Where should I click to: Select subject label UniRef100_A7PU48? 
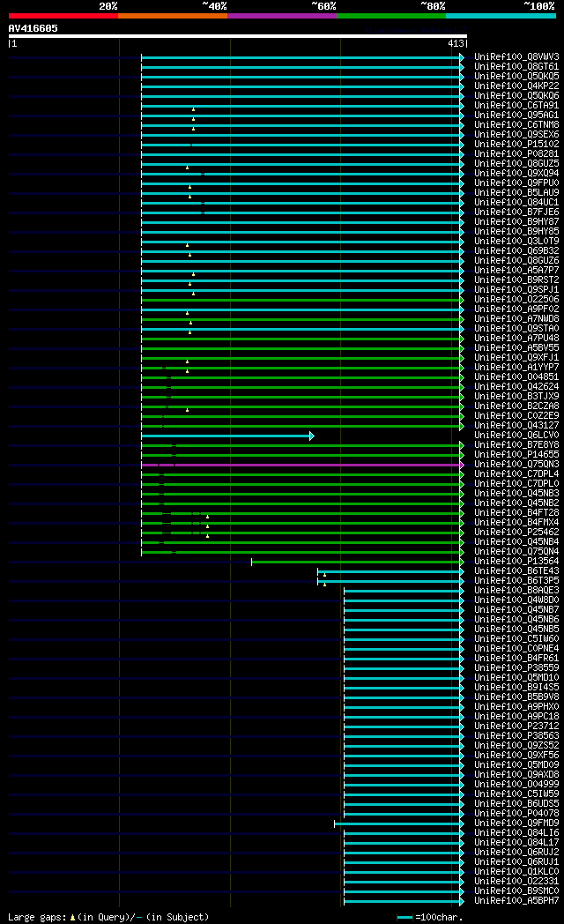pos(516,339)
